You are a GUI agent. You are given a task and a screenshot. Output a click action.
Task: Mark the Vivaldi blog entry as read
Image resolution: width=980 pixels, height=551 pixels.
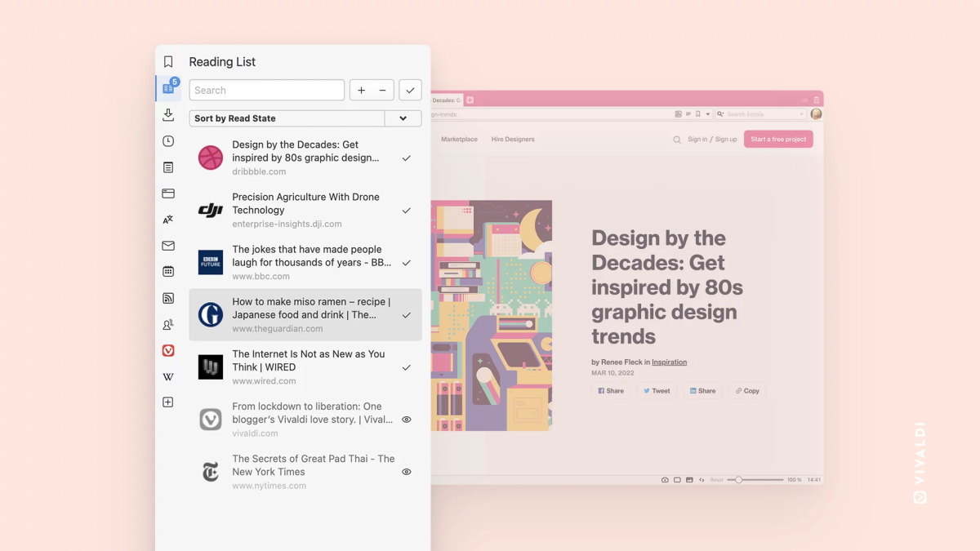(406, 419)
